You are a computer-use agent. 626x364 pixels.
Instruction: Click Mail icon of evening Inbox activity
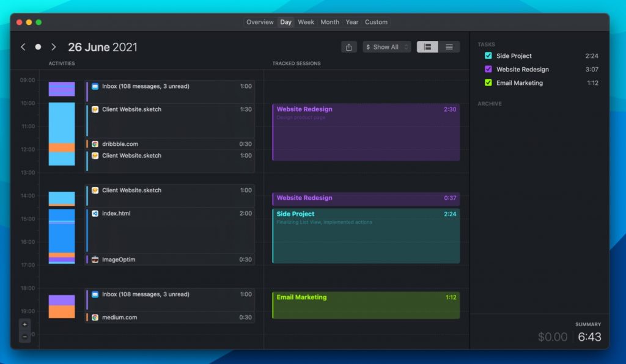95,294
